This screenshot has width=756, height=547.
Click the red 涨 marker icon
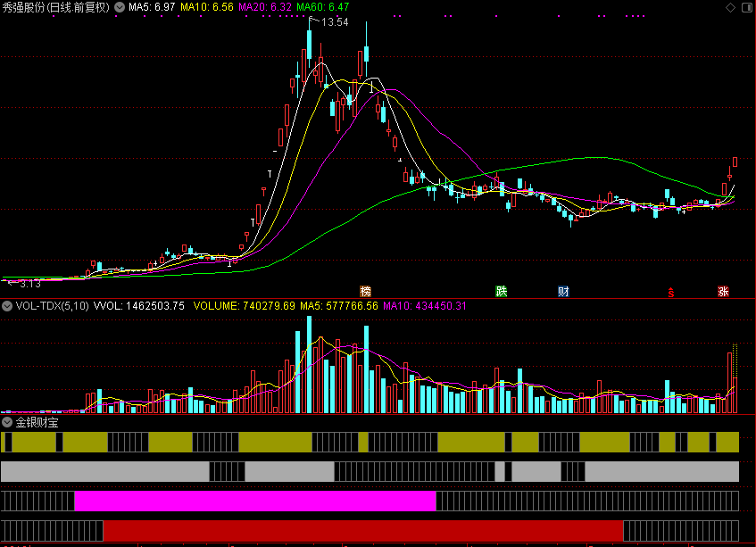pos(723,291)
